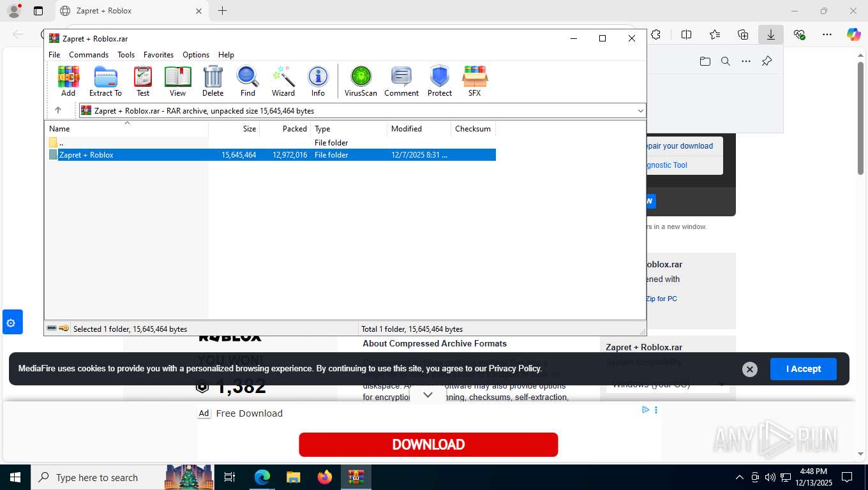Open the notification center icon

tap(847, 477)
